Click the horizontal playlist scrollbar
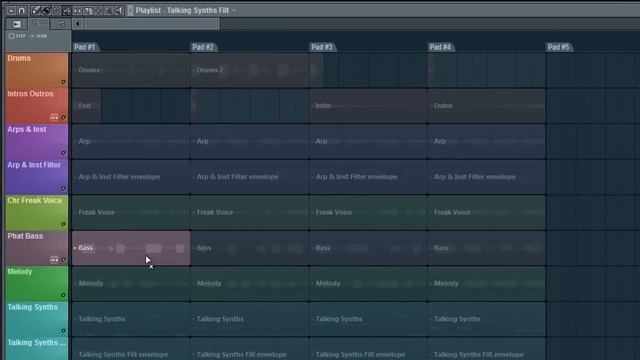The width and height of the screenshot is (640, 360). tap(152, 24)
